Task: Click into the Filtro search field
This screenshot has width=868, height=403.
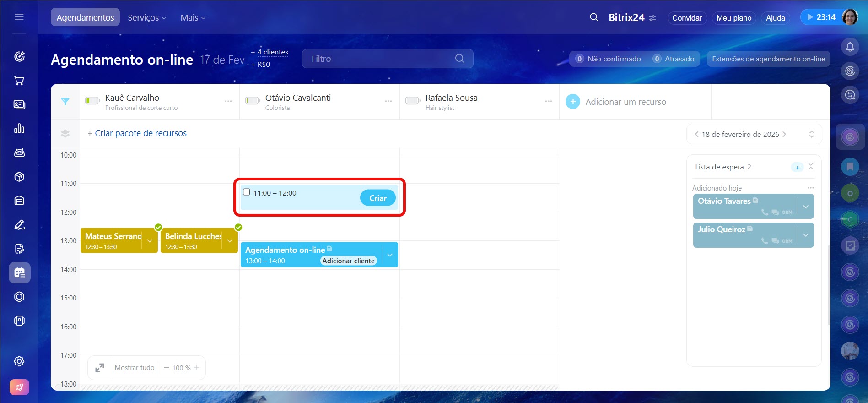Action: (x=380, y=59)
